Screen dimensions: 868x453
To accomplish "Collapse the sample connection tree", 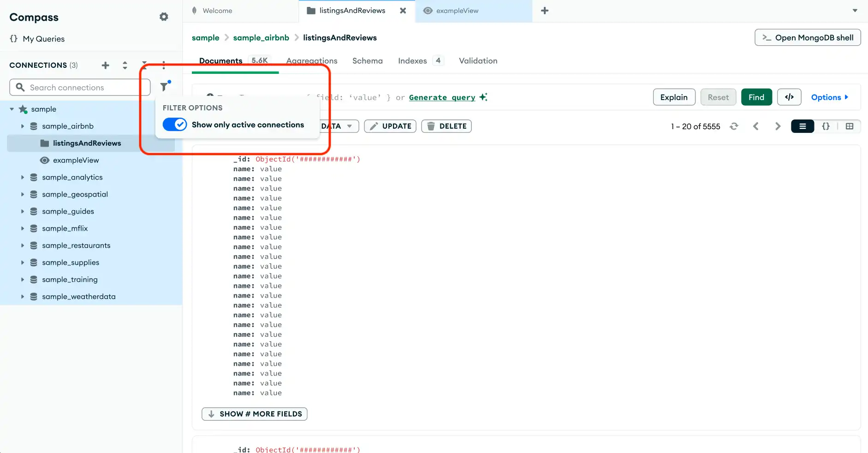I will click(x=12, y=109).
